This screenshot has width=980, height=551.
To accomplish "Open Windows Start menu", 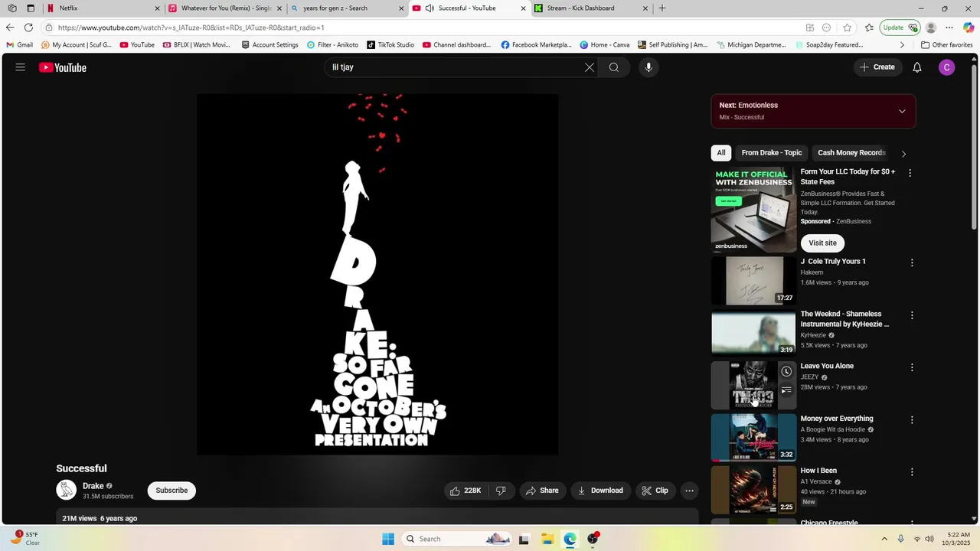I will (x=388, y=539).
